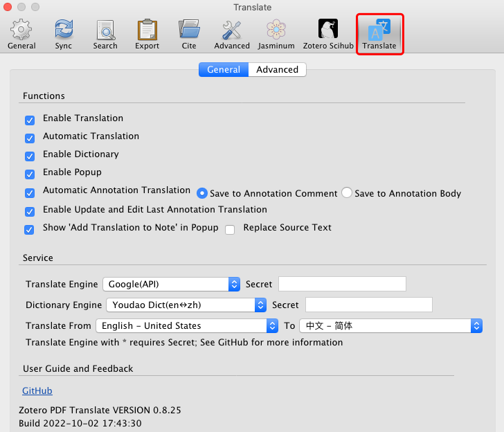Open the General preferences gear icon

21,34
